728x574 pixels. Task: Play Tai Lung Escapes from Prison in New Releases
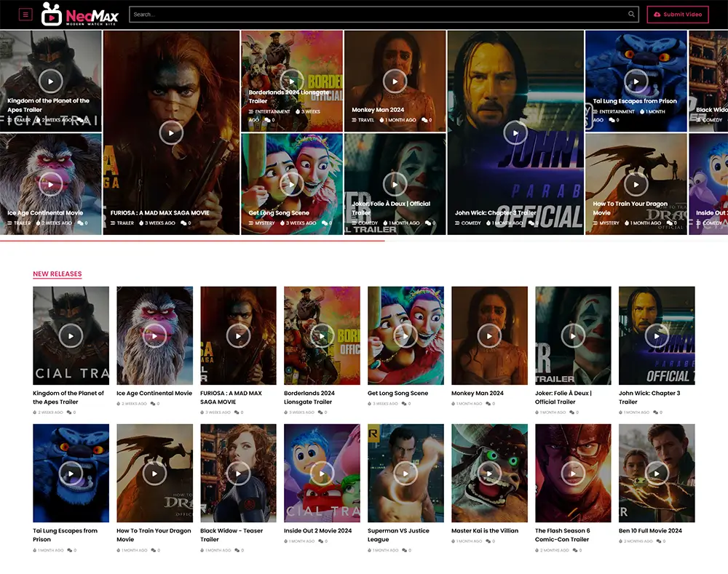(71, 474)
